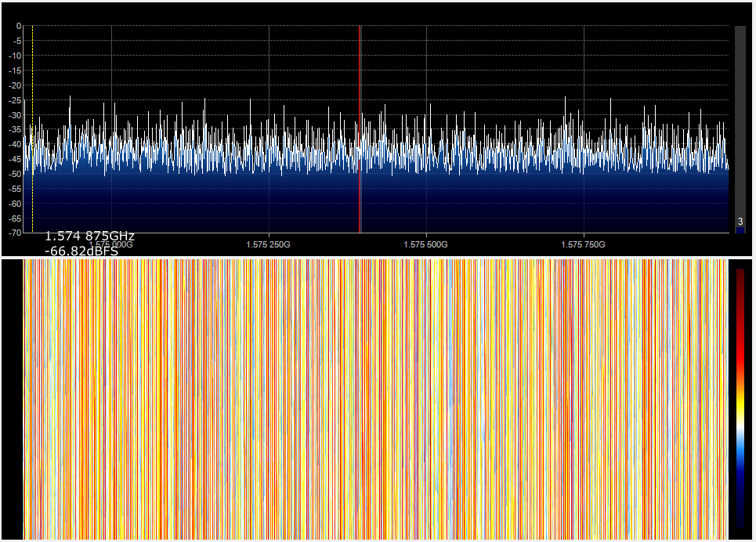This screenshot has width=756, height=542.
Task: Click the level slider value 3 handle
Action: coord(740,222)
